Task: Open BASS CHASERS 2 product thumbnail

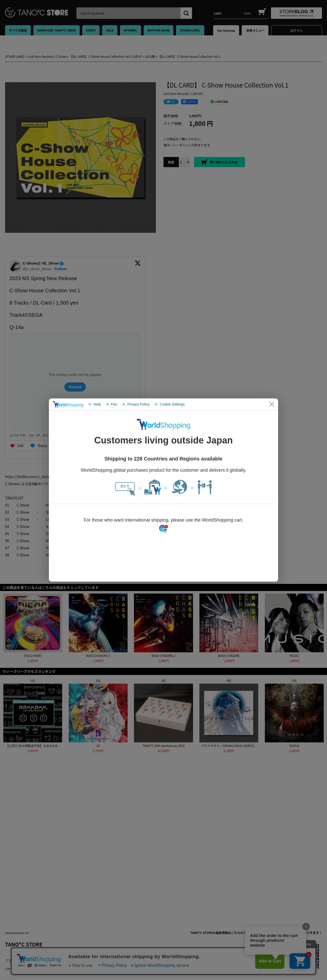Action: click(x=163, y=623)
